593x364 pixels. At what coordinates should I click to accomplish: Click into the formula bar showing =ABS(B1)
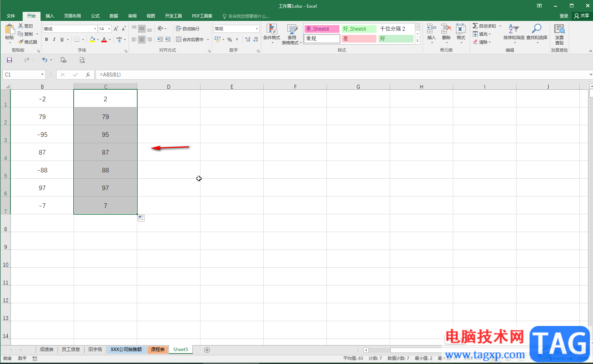point(342,74)
